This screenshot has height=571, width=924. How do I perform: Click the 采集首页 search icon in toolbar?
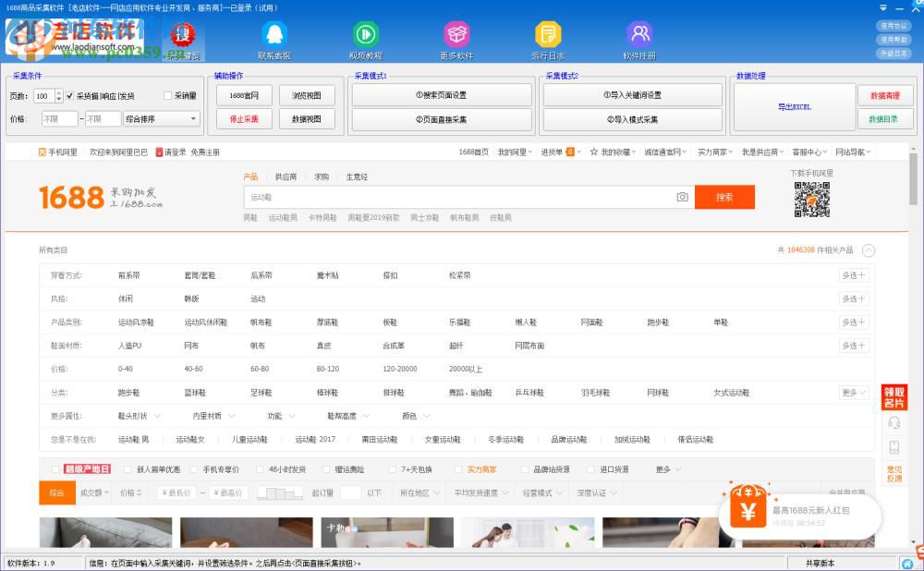(181, 35)
